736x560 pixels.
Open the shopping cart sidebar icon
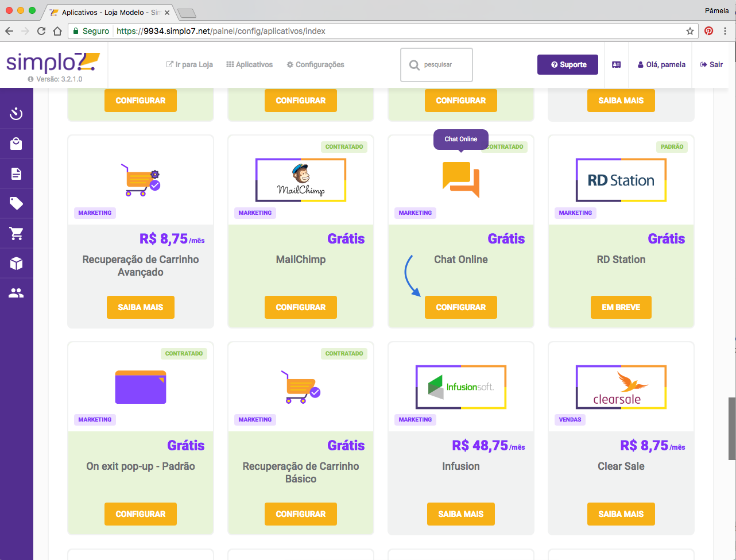[x=16, y=233]
